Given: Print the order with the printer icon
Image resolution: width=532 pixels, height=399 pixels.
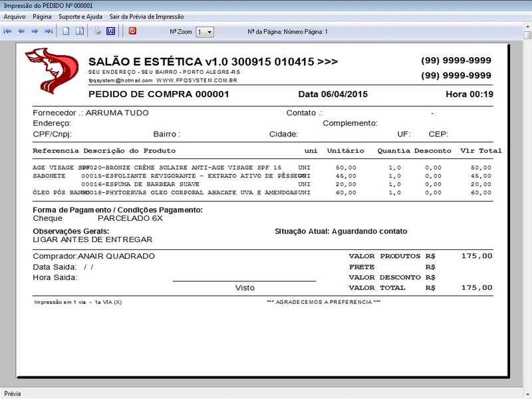Looking at the screenshot, I should tap(97, 31).
